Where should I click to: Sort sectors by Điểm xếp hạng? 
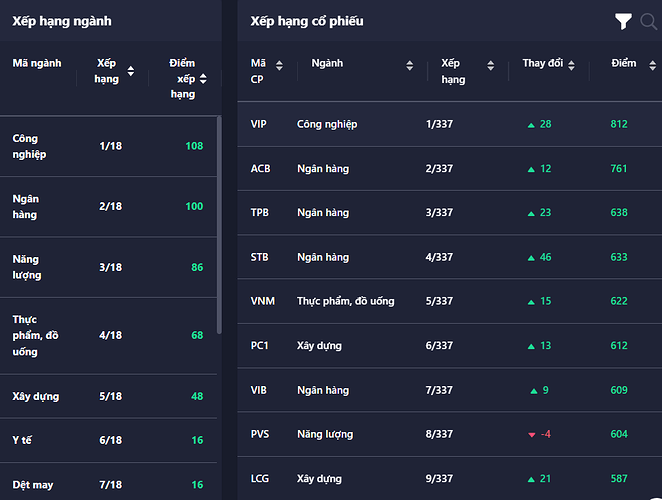coord(203,78)
